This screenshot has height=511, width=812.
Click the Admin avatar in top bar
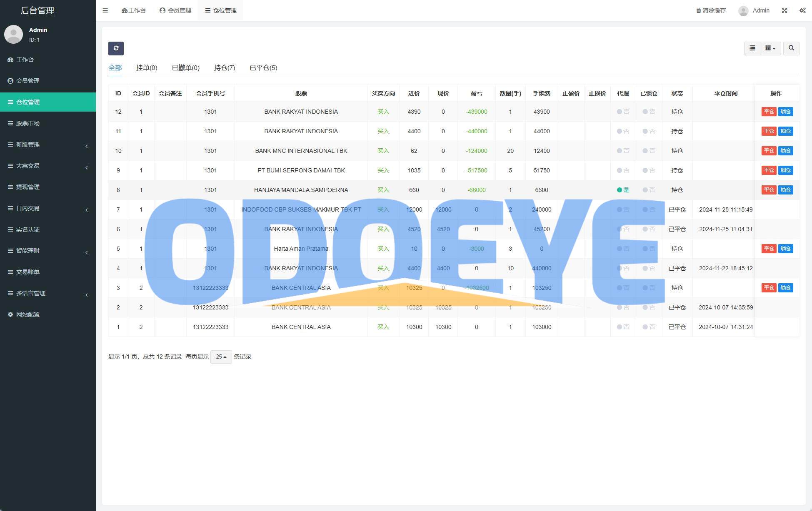pyautogui.click(x=743, y=11)
